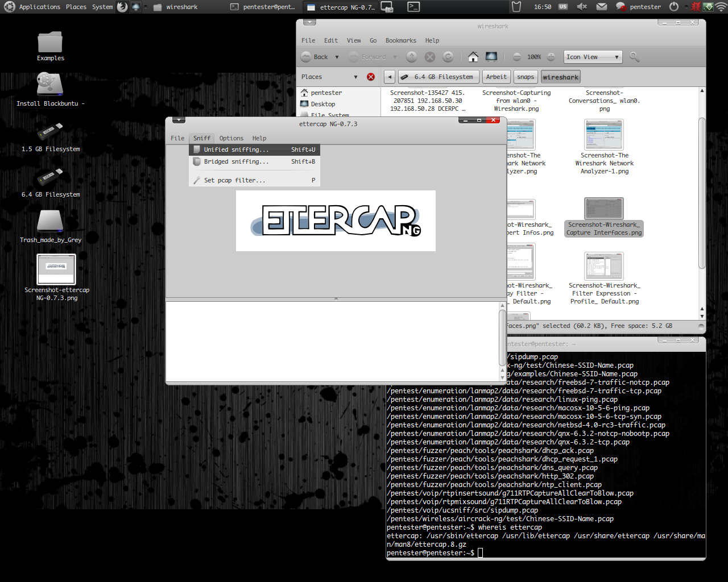Zoom in with the plus icon
The height and width of the screenshot is (582, 728).
point(551,57)
